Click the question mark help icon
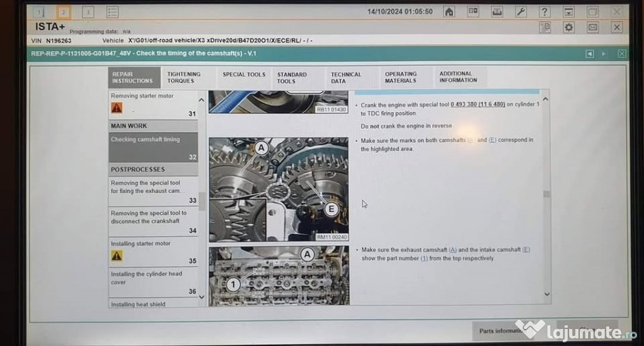This screenshot has width=644, height=346. tap(545, 12)
